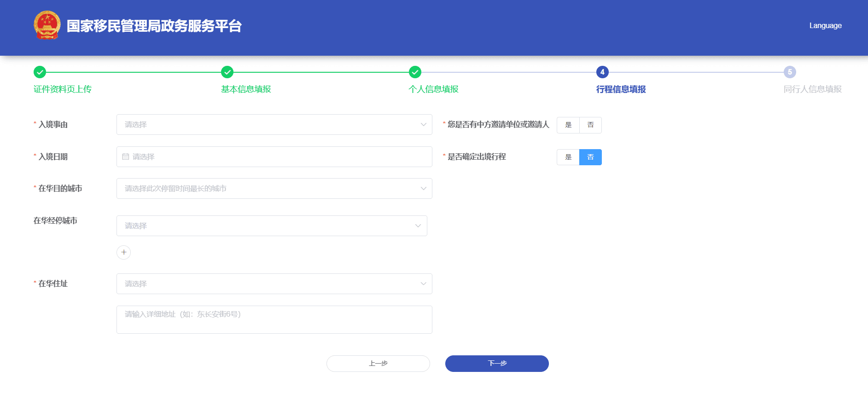Focus the detailed address text area
The image size is (868, 394).
tap(274, 320)
